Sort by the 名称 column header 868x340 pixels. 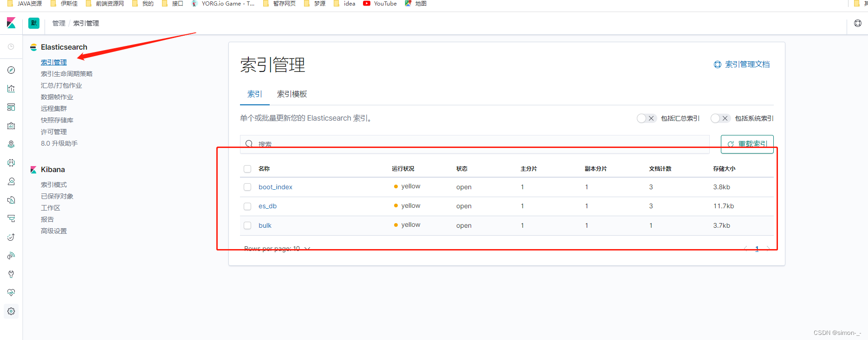264,169
